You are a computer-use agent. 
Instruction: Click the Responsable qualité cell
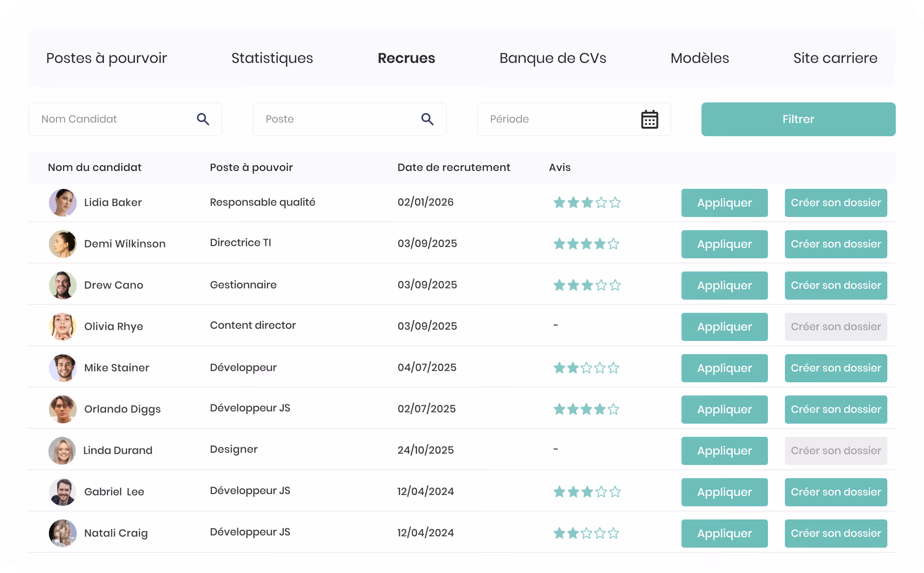[263, 202]
